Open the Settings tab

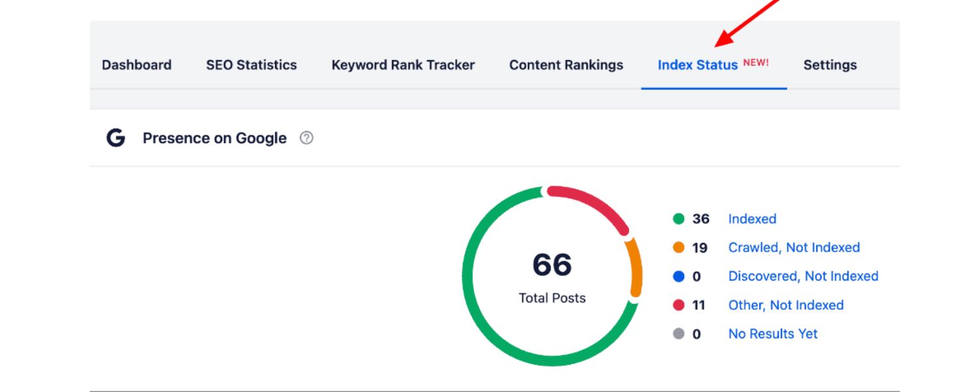pos(830,65)
